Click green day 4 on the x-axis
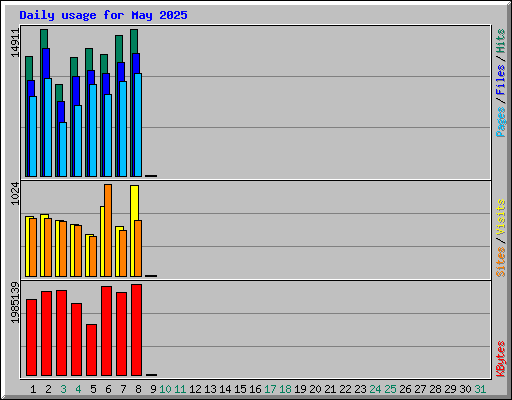Viewport: 512px width, 400px height. (78, 389)
